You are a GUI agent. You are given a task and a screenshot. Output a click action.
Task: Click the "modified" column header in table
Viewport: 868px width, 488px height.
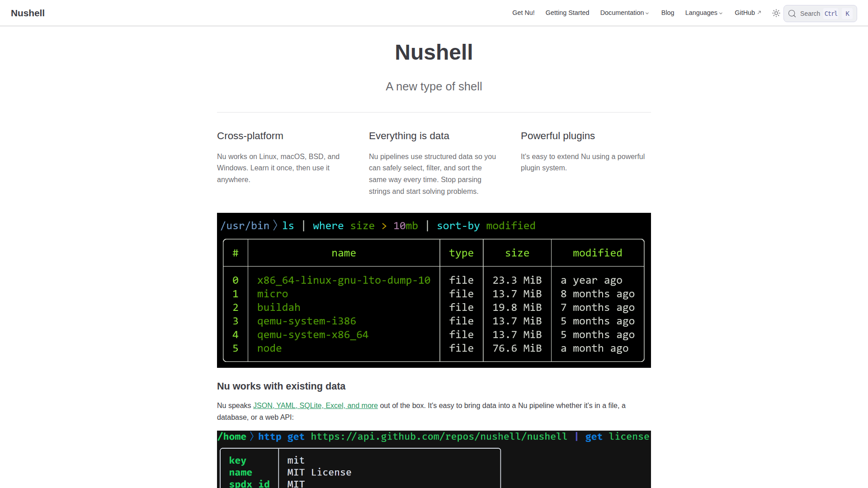pyautogui.click(x=597, y=253)
